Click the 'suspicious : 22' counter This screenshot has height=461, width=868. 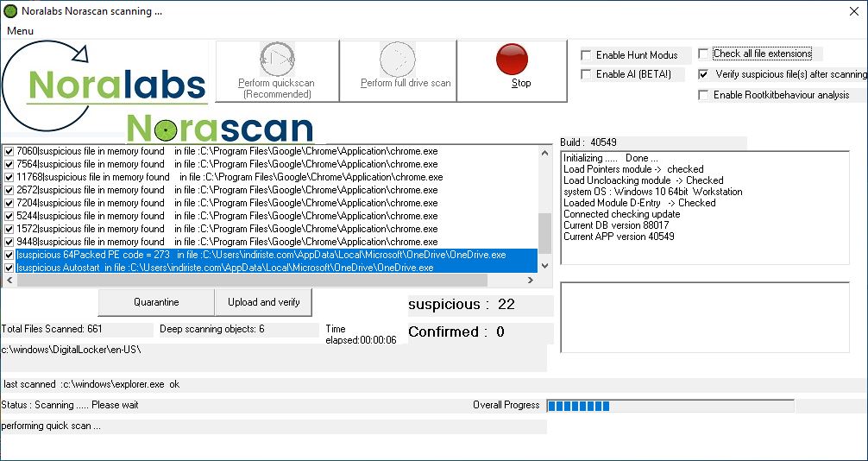pos(462,305)
